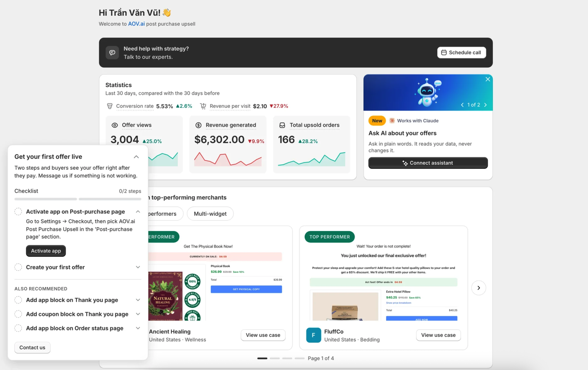This screenshot has height=370, width=588.
Task: Click the Conversion rate funnel icon
Action: click(x=110, y=106)
